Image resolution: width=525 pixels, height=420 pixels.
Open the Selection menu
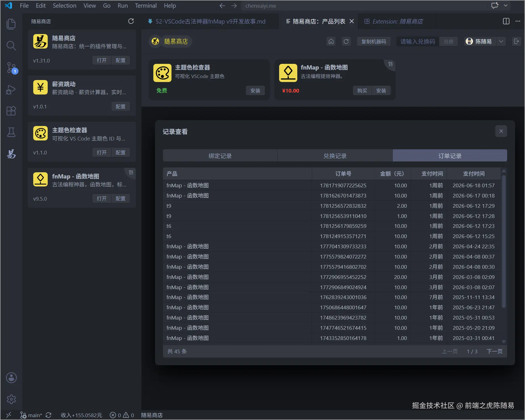(64, 6)
